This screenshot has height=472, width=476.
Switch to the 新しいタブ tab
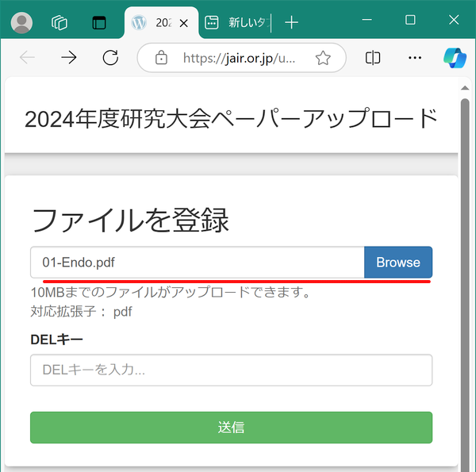[x=236, y=23]
